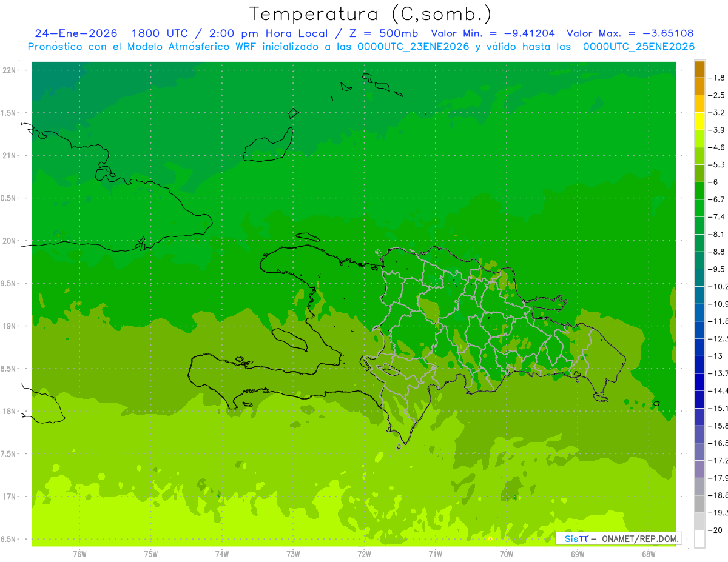Click the '70W' longitude label
This screenshot has width=728, height=562.
point(507,554)
